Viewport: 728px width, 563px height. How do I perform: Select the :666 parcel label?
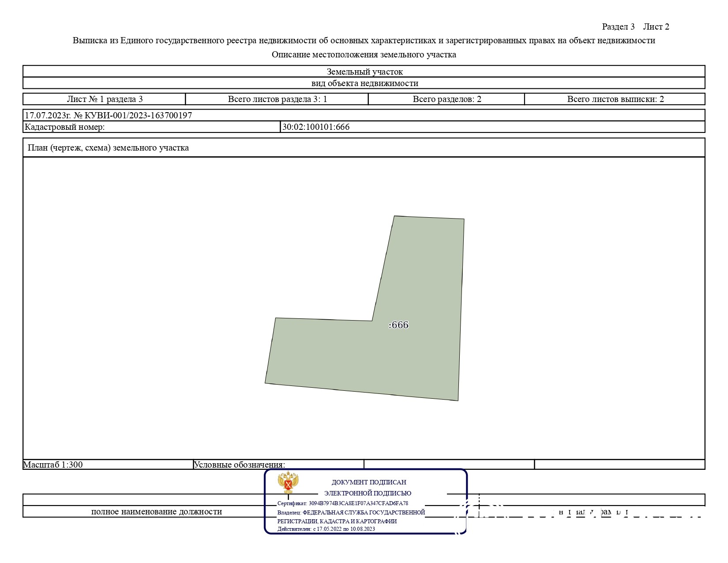click(398, 325)
